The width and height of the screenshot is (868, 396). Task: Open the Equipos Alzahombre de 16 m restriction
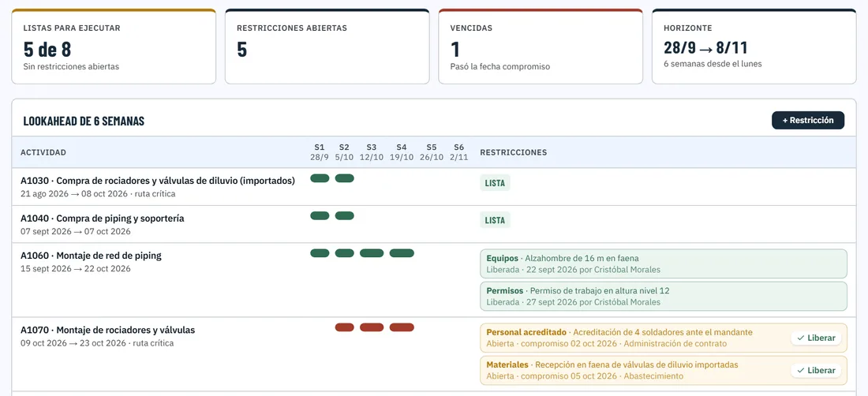click(663, 263)
